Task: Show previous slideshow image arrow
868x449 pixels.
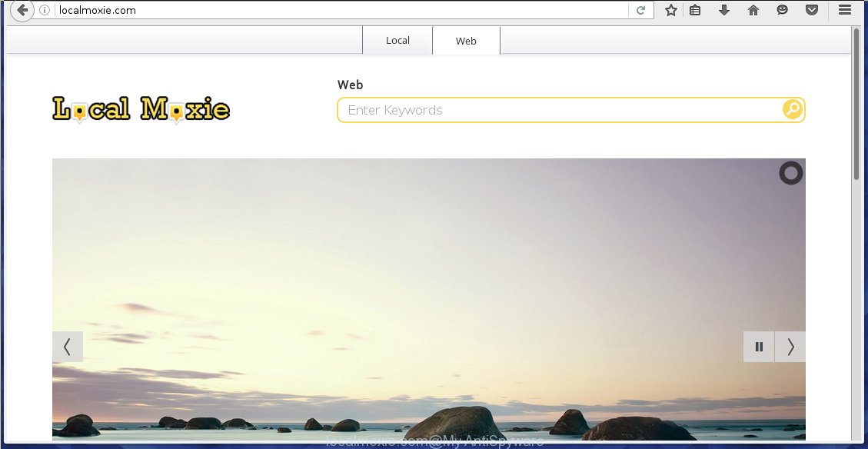Action: click(68, 347)
